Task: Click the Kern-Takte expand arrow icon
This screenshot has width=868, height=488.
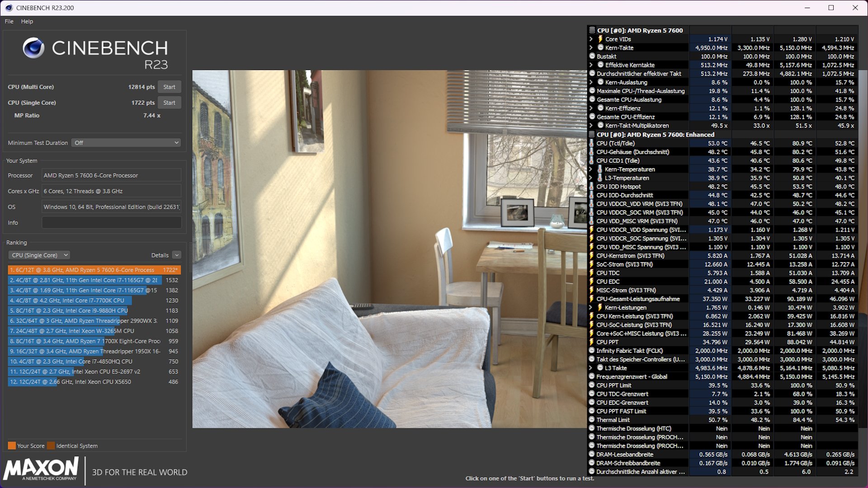Action: click(590, 47)
